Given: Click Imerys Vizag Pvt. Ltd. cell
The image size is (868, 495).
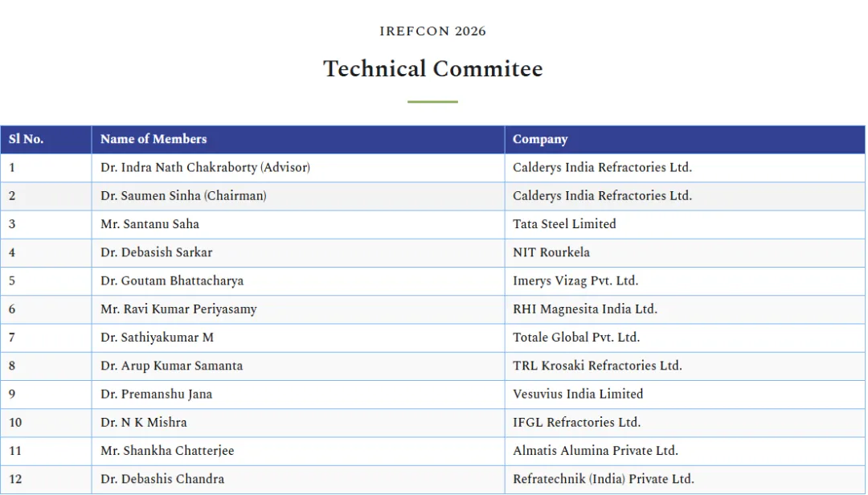Looking at the screenshot, I should (x=575, y=281).
